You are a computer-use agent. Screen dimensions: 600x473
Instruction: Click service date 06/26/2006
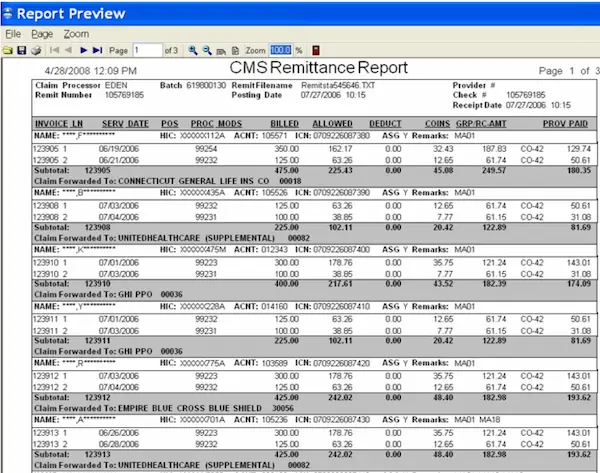pos(119,433)
